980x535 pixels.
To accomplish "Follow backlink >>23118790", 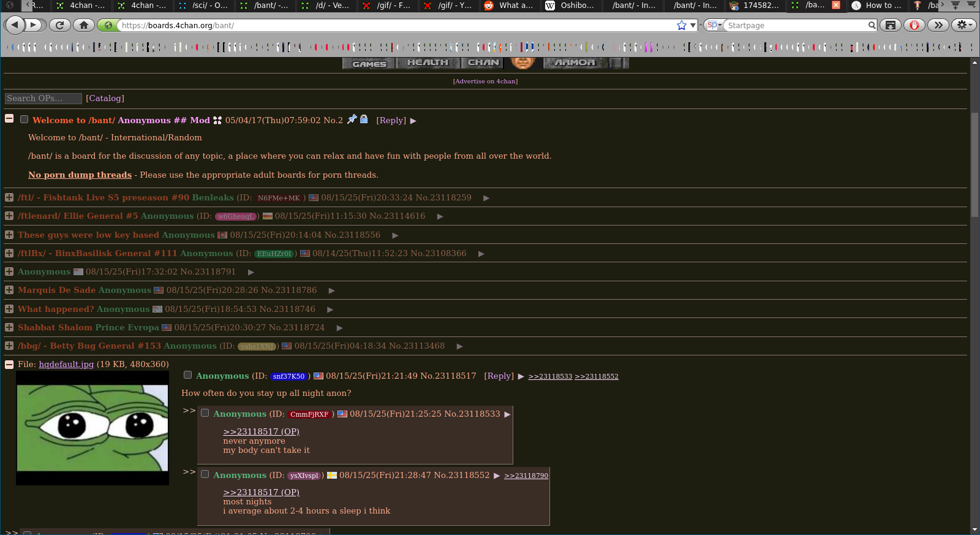I will 526,476.
